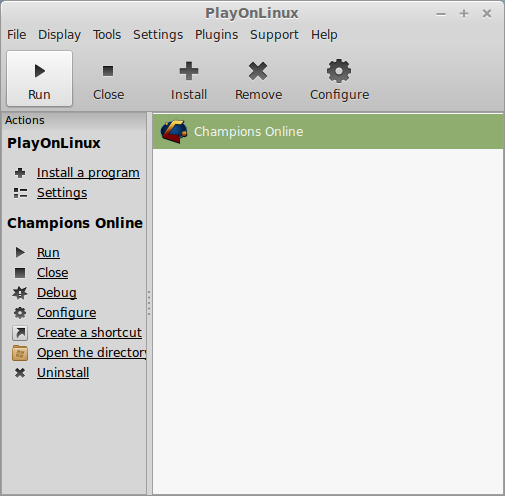Viewport: 505px width, 496px height.
Task: Click the Remove toolbar button
Action: [x=258, y=79]
